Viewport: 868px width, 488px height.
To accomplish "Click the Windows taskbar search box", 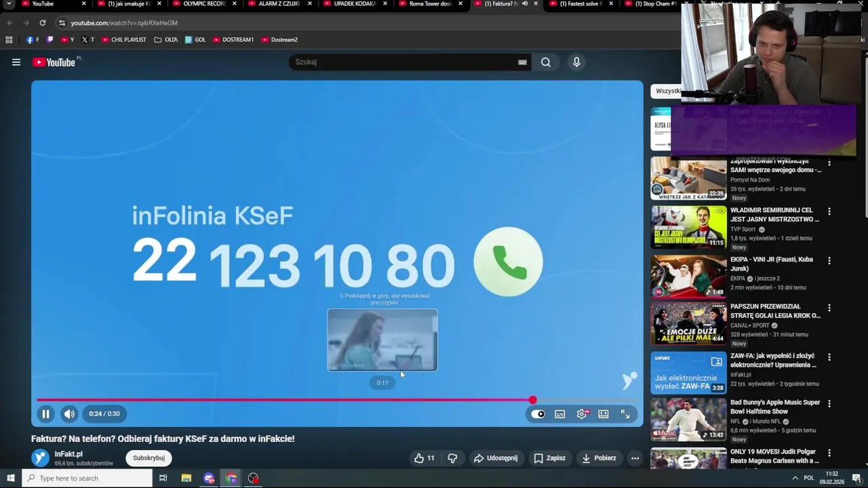I will 87,479.
